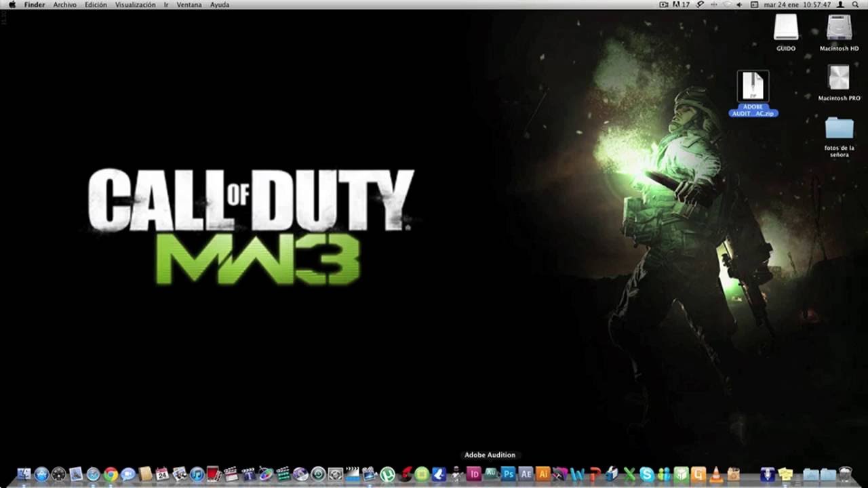
Task: Launch Google Chrome from the Dock
Action: point(111,474)
